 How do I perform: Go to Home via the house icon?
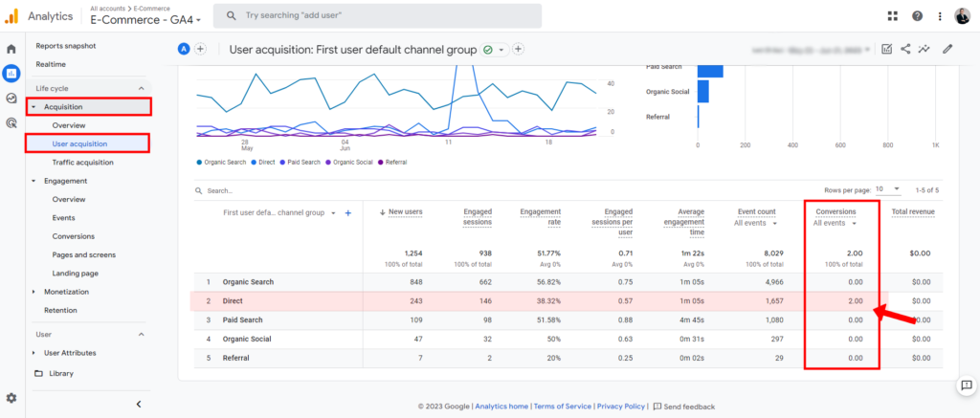tap(11, 49)
